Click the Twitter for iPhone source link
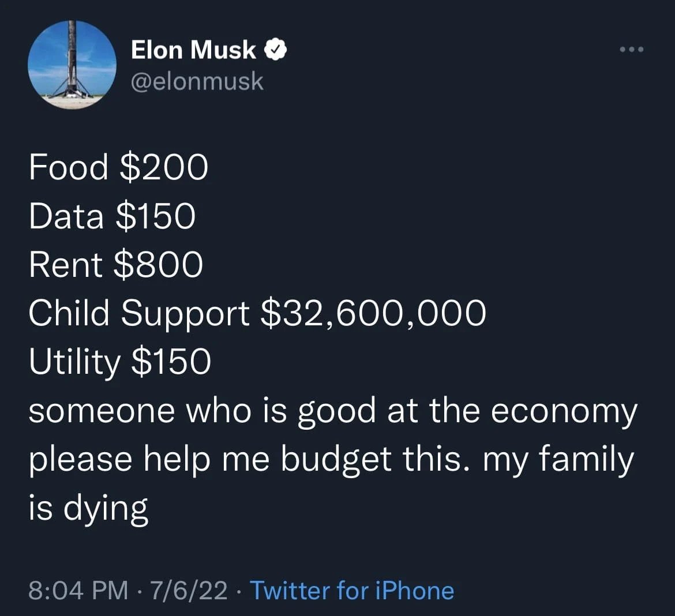Screen dimensions: 675x616 (x=351, y=591)
